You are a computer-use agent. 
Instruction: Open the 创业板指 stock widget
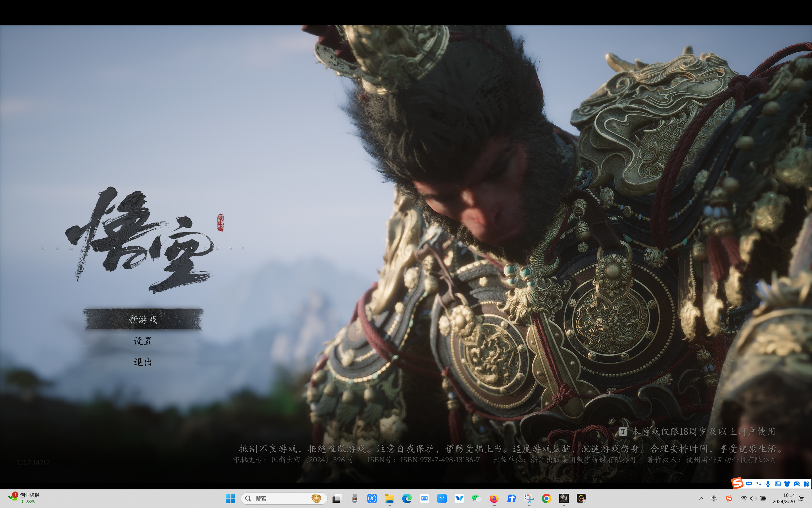(24, 498)
